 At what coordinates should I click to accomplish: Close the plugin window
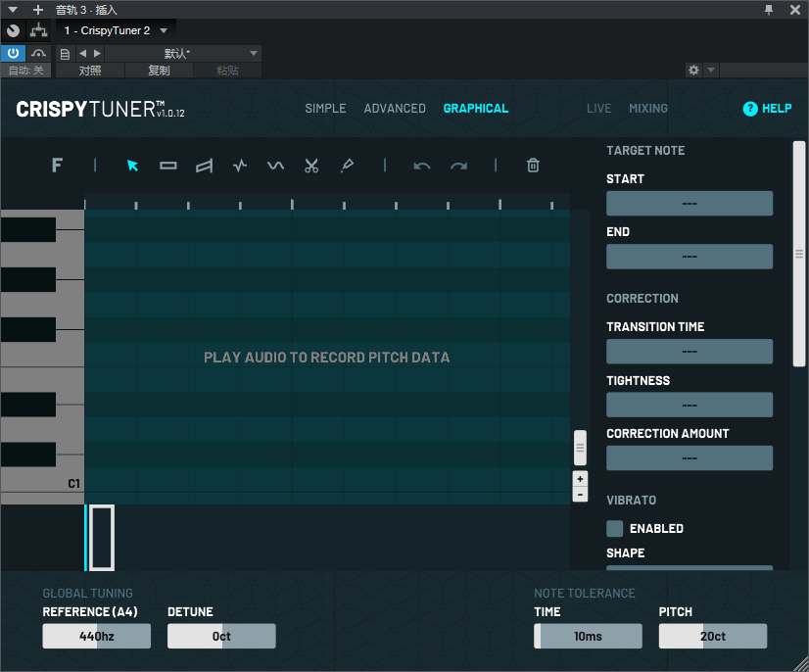coord(795,9)
